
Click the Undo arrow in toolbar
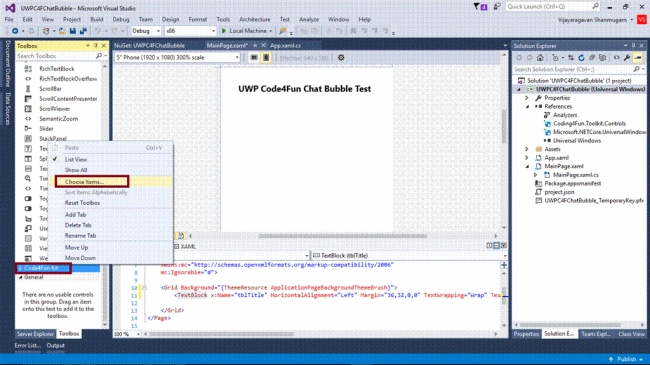click(x=98, y=31)
